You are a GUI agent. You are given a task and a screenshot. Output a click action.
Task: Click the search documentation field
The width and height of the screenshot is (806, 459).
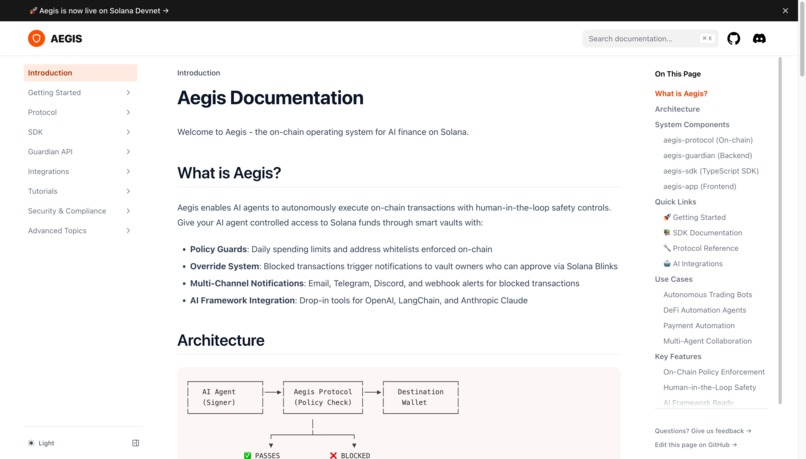click(x=650, y=39)
